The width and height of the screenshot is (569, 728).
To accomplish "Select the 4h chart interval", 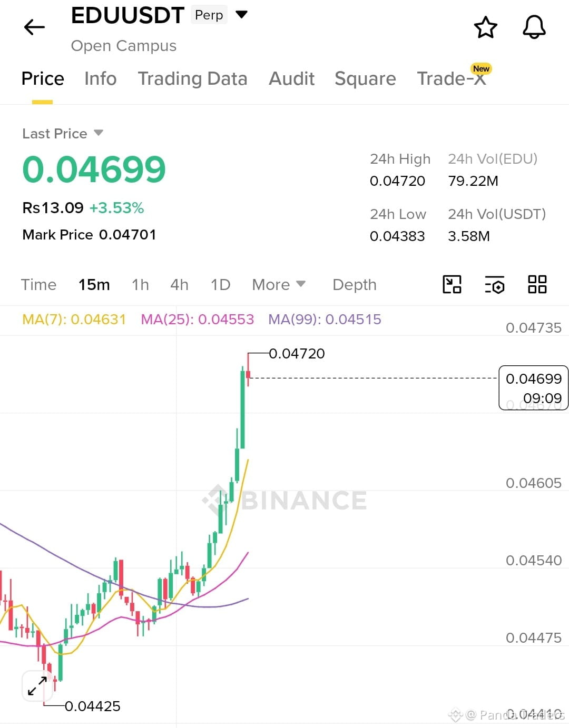I will pyautogui.click(x=179, y=284).
